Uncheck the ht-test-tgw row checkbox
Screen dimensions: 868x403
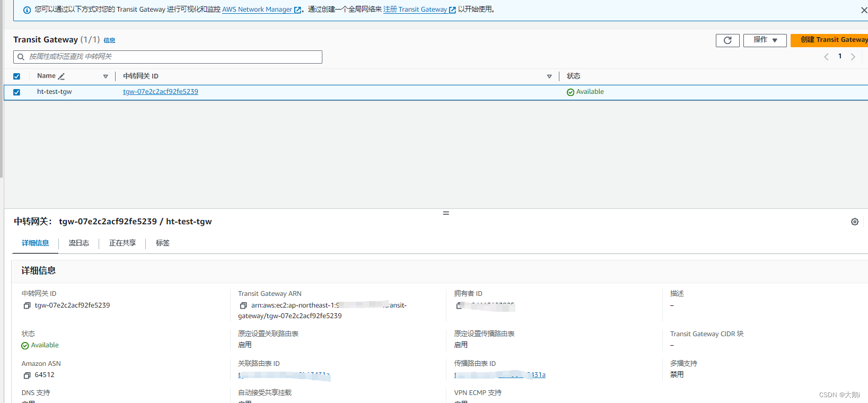(16, 92)
